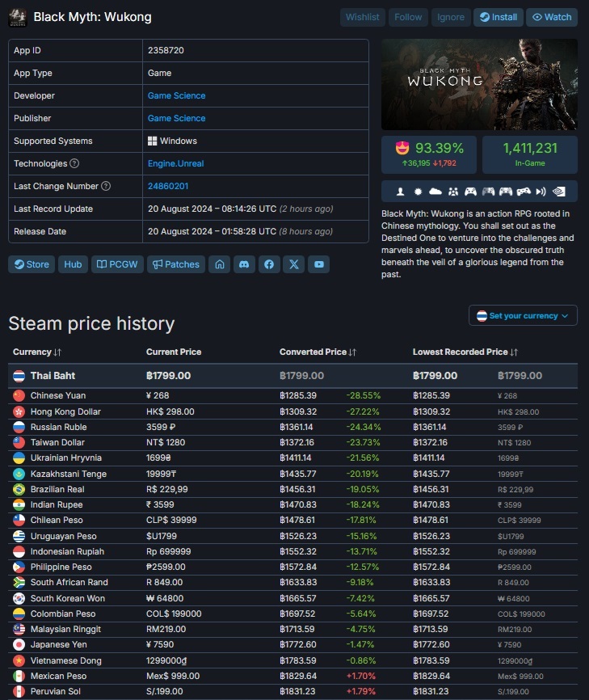
Task: Click the help icon beside Technologies
Action: tap(74, 163)
